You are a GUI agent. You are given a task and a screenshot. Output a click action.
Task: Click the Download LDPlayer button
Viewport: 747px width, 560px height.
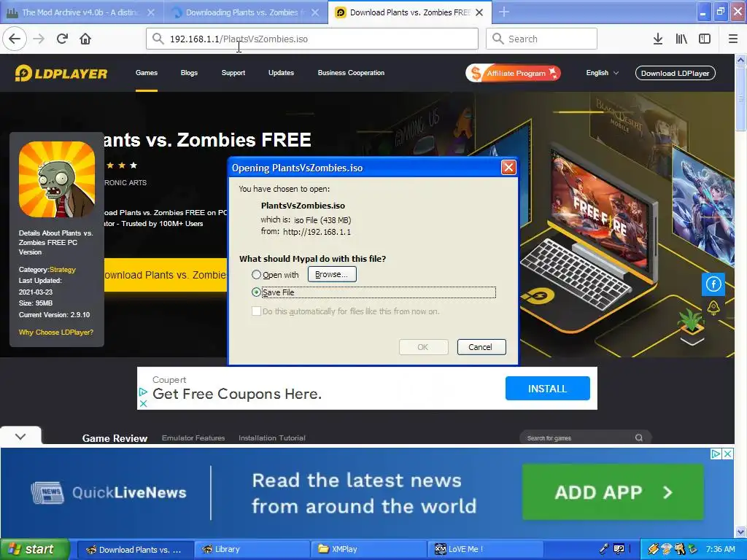pos(675,73)
